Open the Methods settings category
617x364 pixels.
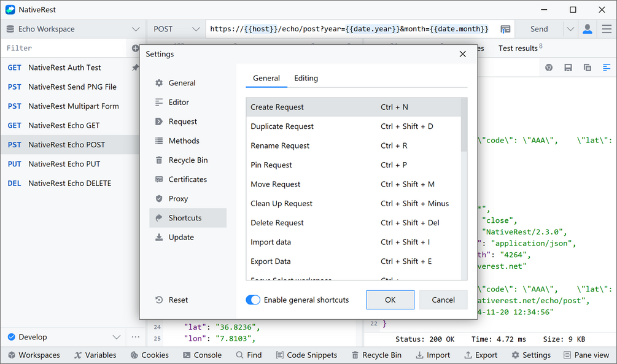pyautogui.click(x=188, y=141)
